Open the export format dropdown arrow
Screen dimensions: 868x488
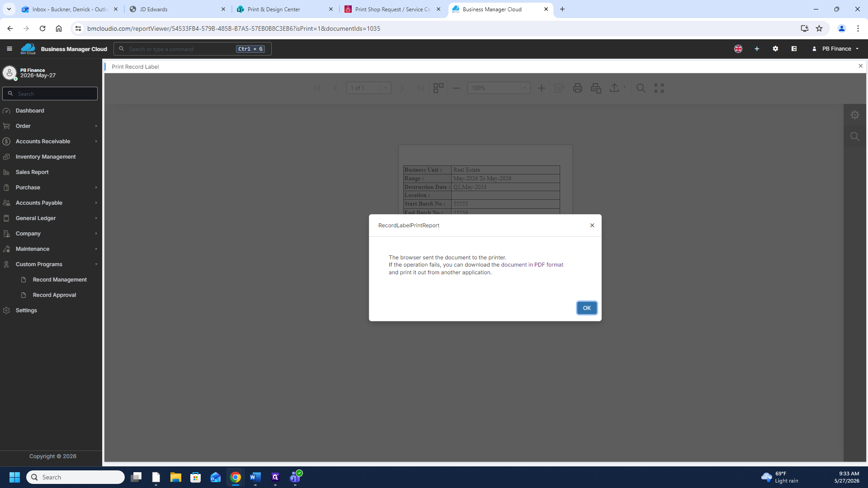pos(624,88)
